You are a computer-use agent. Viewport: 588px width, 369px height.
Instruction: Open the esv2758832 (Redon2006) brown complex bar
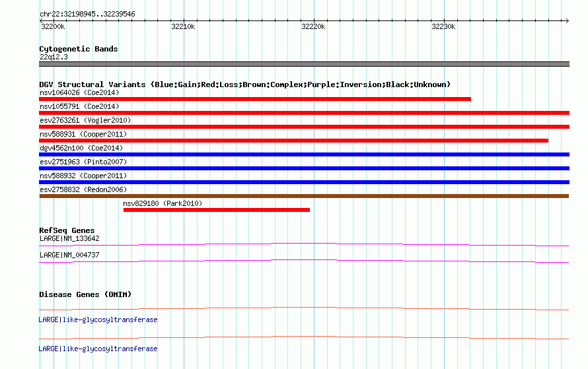coord(304,196)
